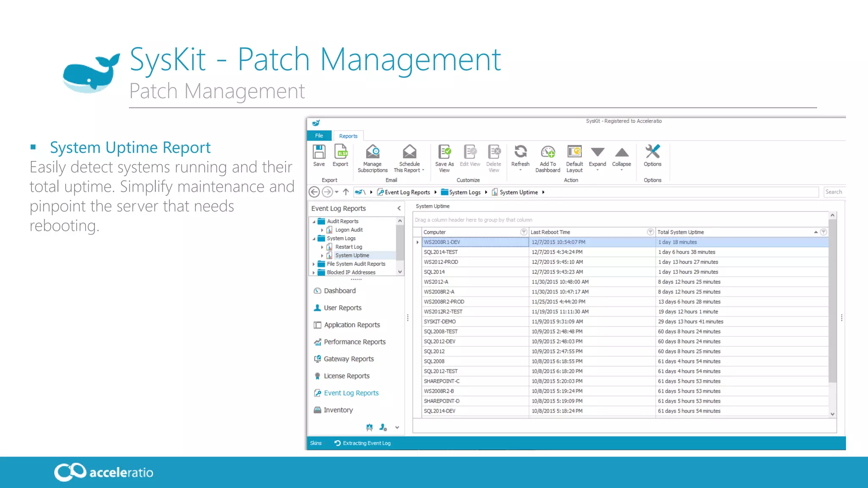Open License Reports section
Screen dimensions: 868x488
point(342,376)
